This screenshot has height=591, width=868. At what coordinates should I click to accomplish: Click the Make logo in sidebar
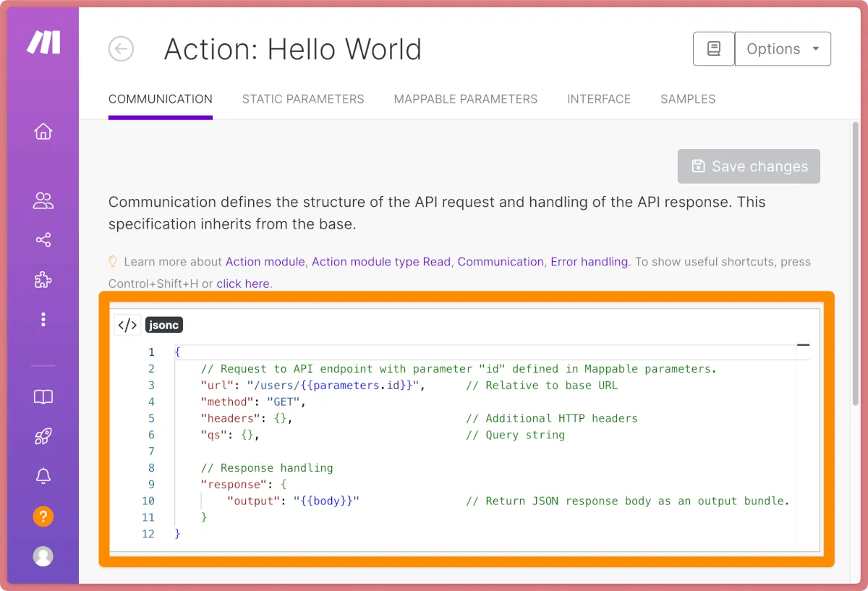43,43
